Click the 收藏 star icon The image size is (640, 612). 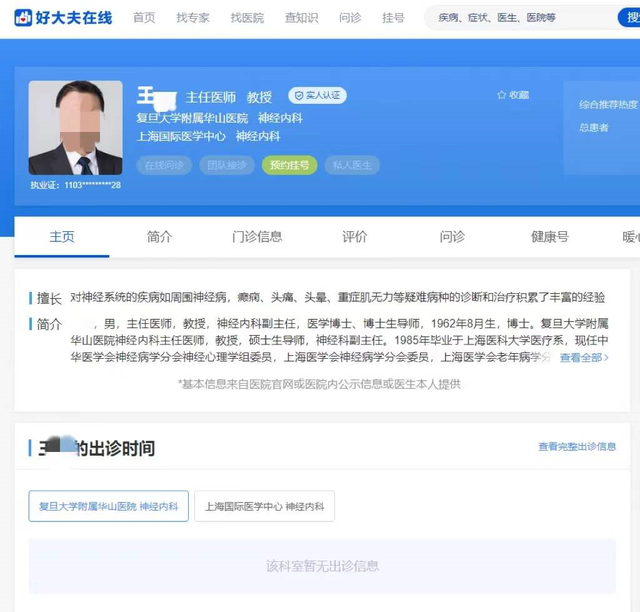click(502, 95)
